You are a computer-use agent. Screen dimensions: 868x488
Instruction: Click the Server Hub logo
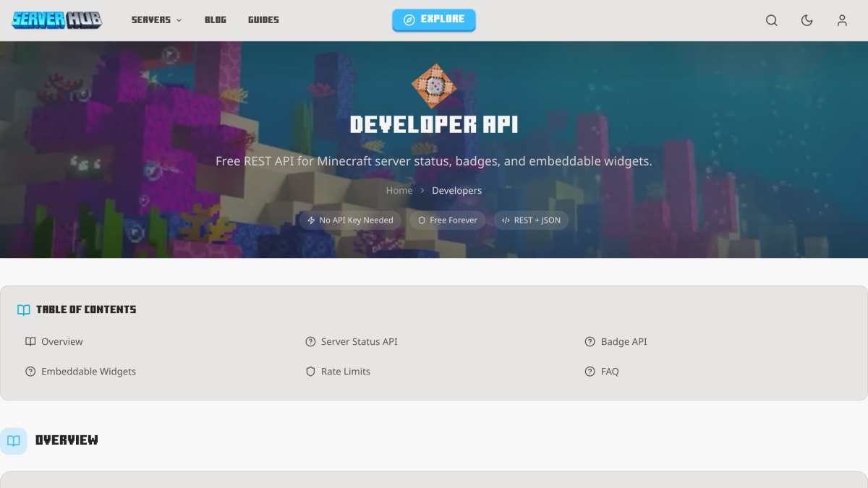click(57, 20)
